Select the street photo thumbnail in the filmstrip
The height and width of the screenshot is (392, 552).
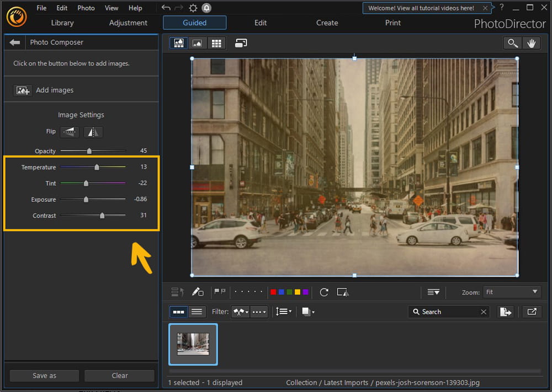pos(193,344)
